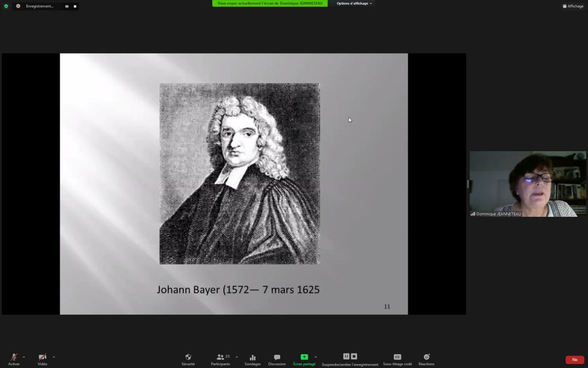588x368 pixels.
Task: Click the Johann Bayer caption text
Action: pos(238,290)
